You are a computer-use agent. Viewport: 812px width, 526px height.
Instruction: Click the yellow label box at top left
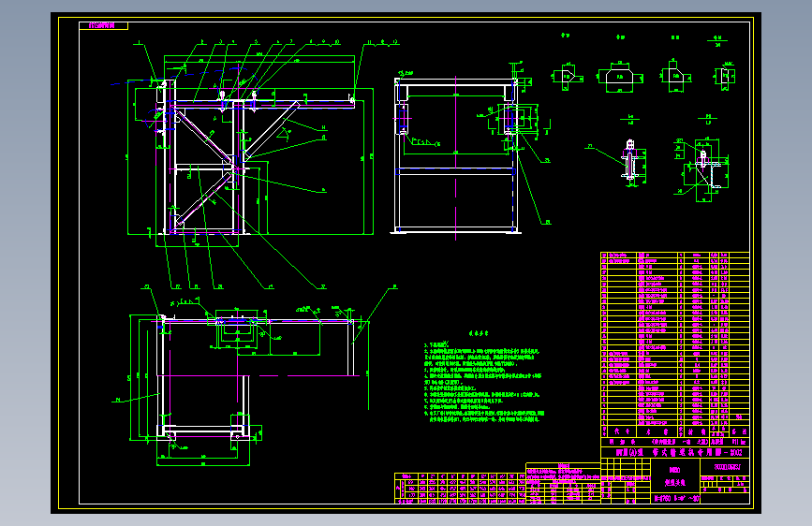coord(103,25)
